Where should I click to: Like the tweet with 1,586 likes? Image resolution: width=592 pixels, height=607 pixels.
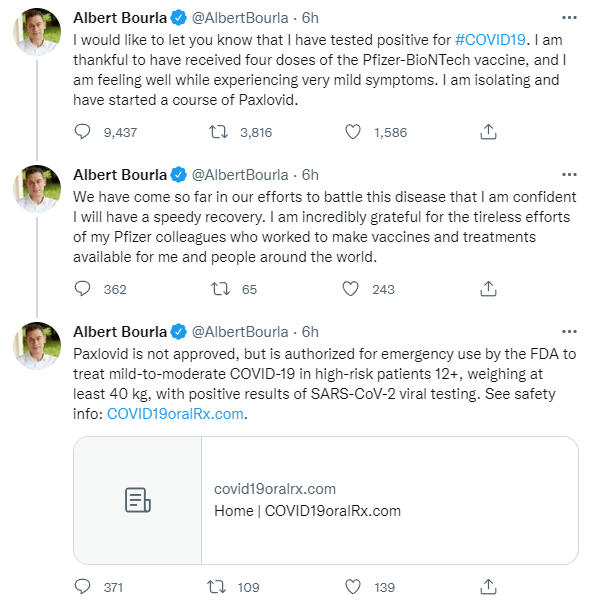pyautogui.click(x=353, y=132)
